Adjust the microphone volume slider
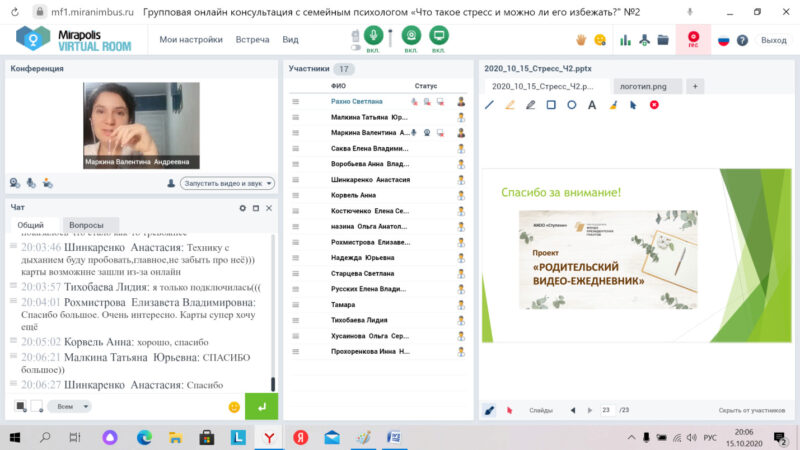 [x=390, y=38]
